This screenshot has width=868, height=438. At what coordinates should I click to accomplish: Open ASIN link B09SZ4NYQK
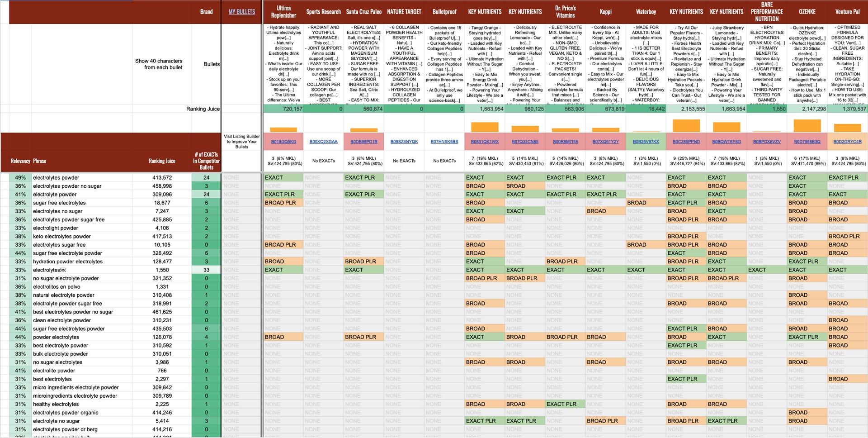tap(404, 142)
